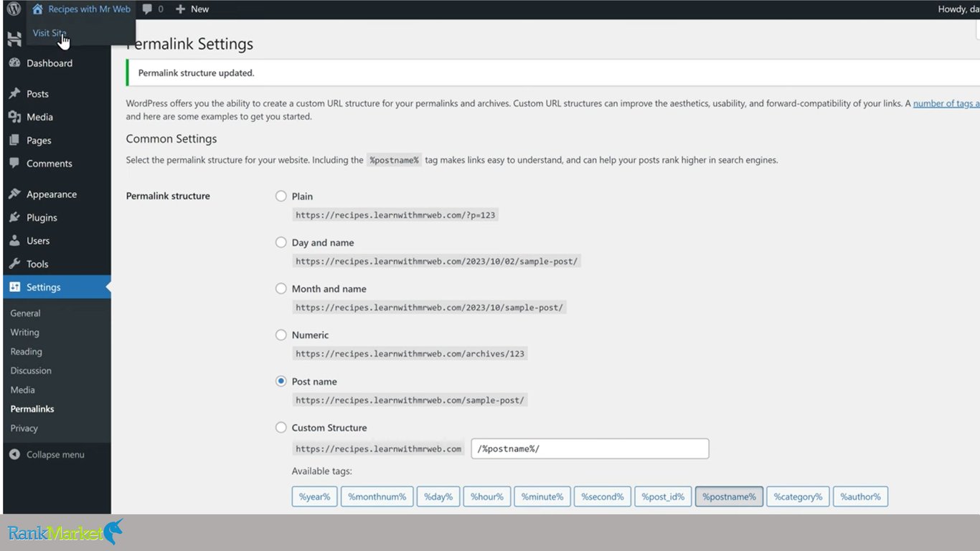Insert the %monthnum% tag
This screenshot has width=980, height=551.
(377, 496)
